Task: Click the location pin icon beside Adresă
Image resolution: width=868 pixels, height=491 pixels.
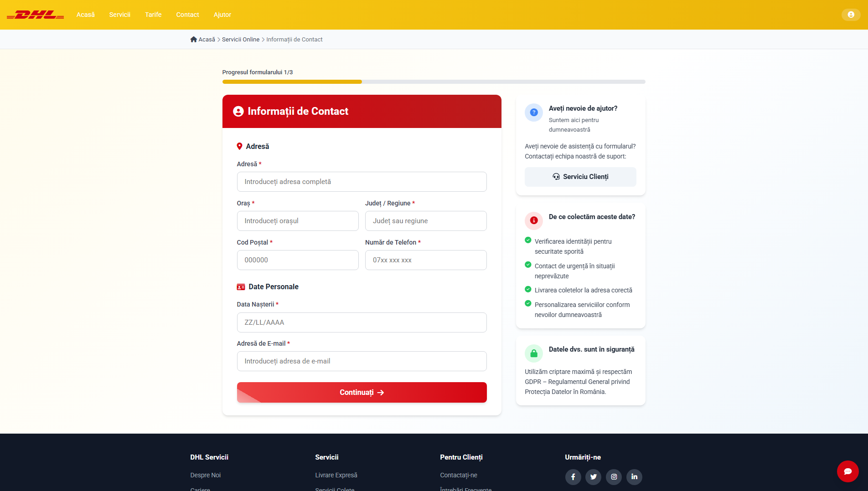Action: click(x=239, y=146)
